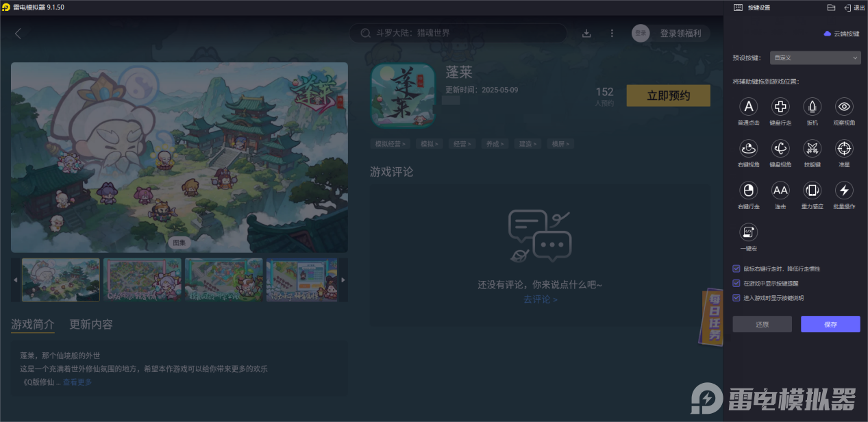Select the 观察视角 view observation icon

click(x=843, y=106)
